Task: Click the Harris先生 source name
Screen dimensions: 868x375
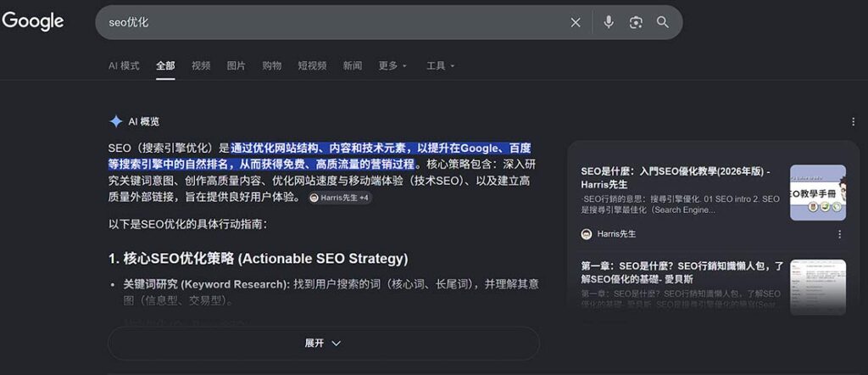Action: (x=617, y=234)
